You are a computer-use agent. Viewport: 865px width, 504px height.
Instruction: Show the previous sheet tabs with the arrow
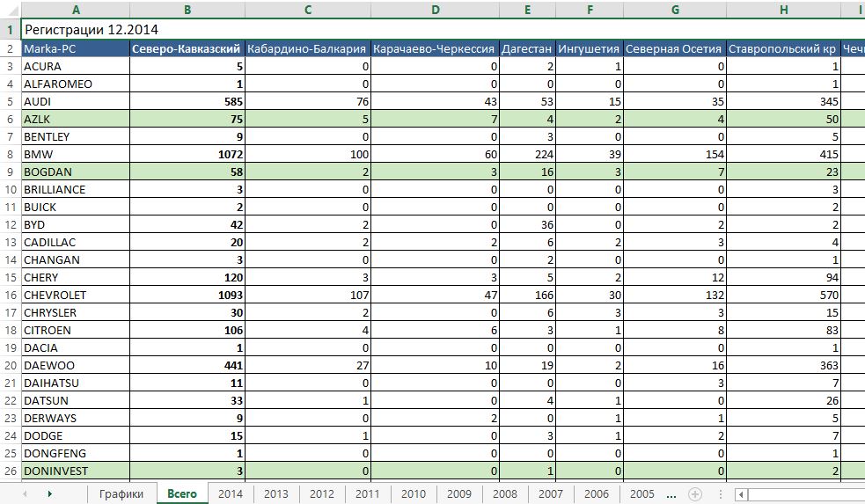click(x=25, y=494)
